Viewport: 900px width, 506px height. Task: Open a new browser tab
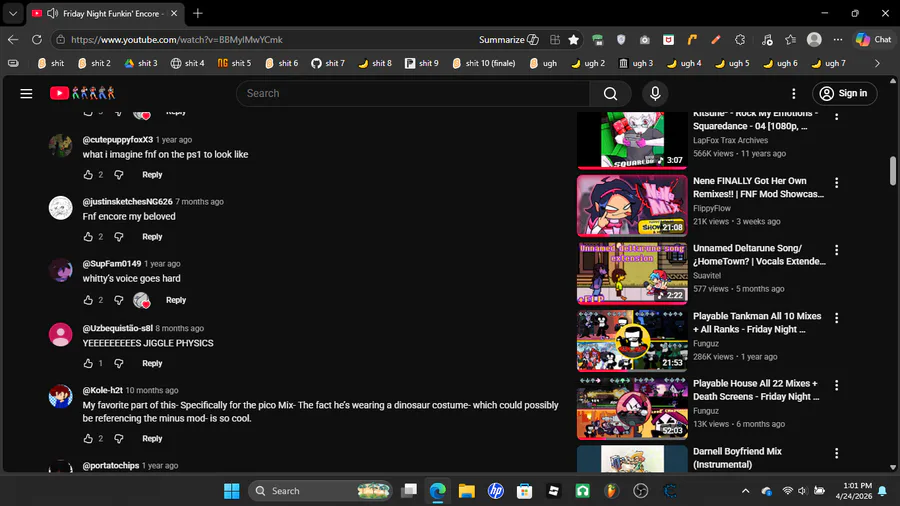(x=197, y=13)
